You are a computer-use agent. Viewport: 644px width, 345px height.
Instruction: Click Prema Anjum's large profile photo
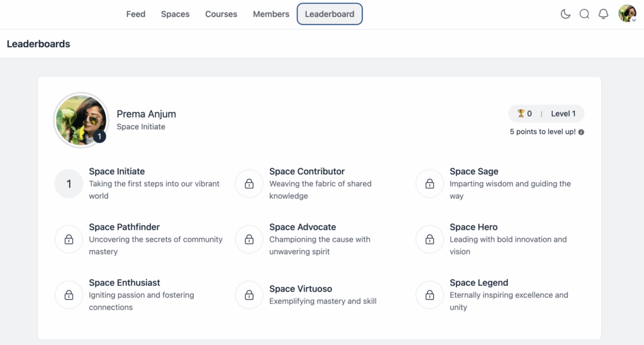[x=81, y=120]
